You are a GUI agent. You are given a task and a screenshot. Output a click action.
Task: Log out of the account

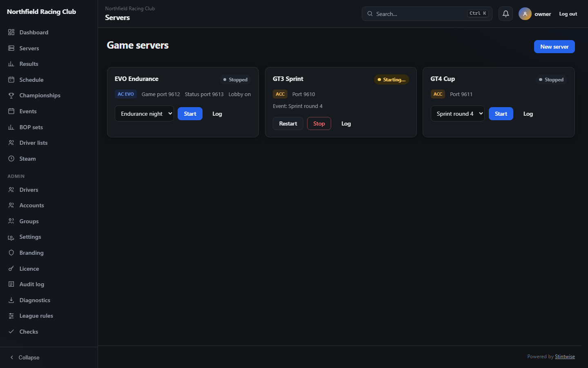click(568, 14)
